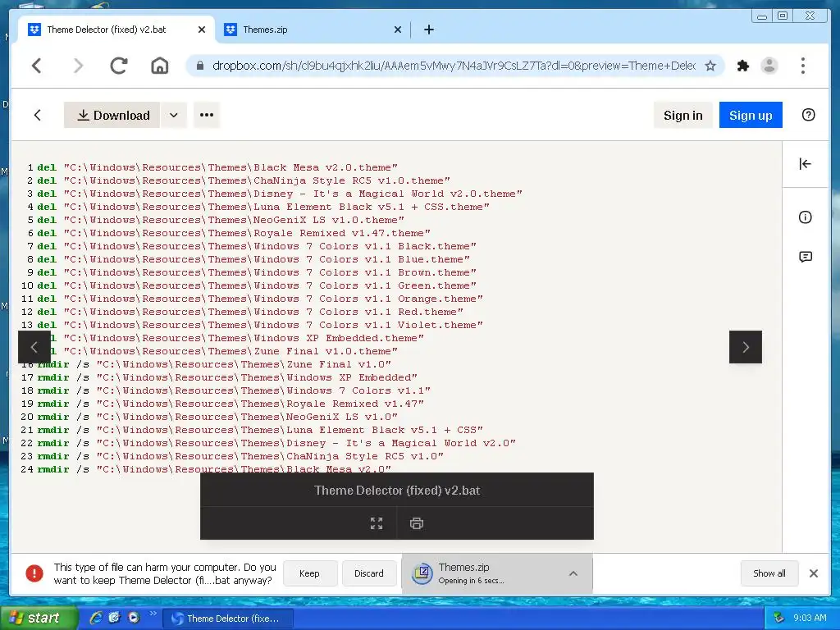The image size is (840, 630).
Task: Close the Theme Delector tab
Action: 202,30
